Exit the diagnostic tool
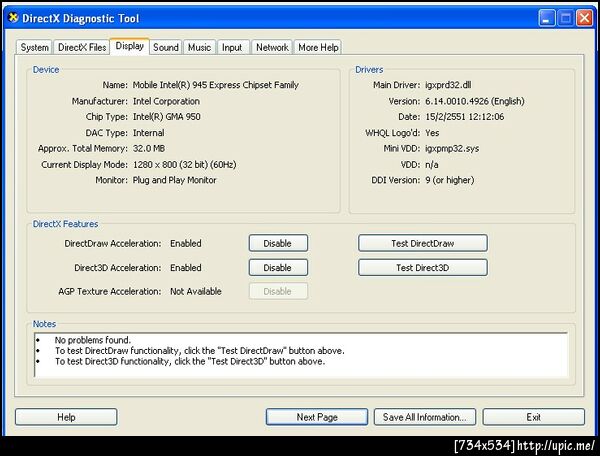The image size is (600, 456). [x=533, y=417]
